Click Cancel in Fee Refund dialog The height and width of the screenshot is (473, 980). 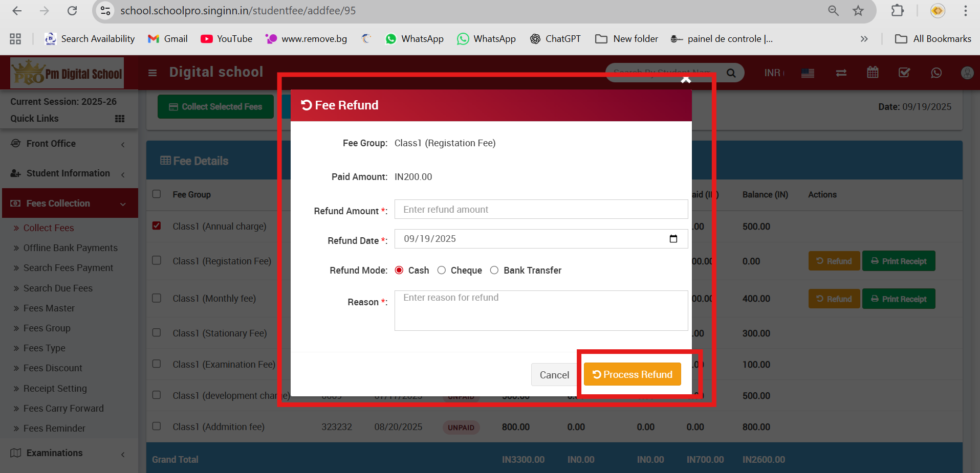click(x=554, y=375)
